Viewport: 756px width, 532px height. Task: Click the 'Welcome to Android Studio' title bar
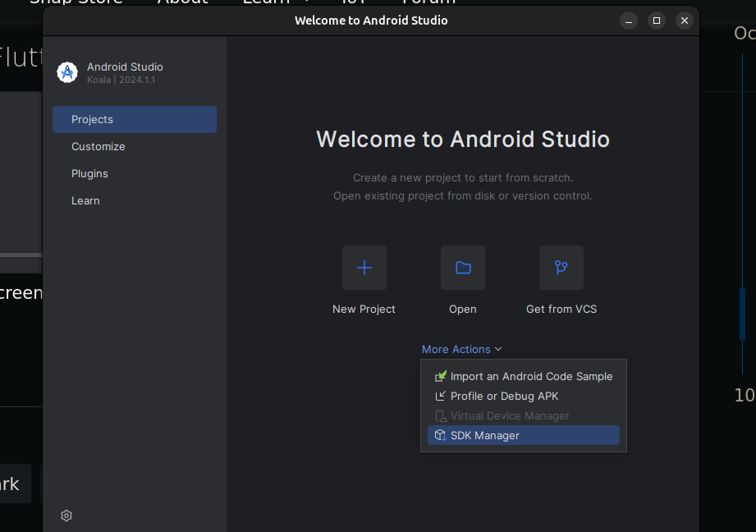[371, 21]
